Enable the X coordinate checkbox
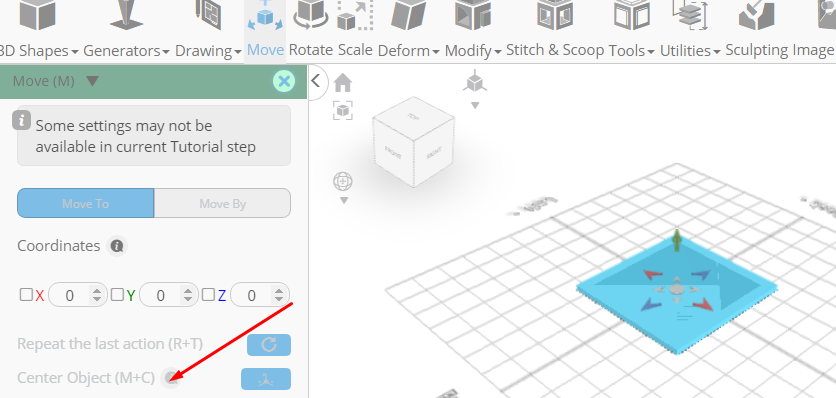 [26, 294]
